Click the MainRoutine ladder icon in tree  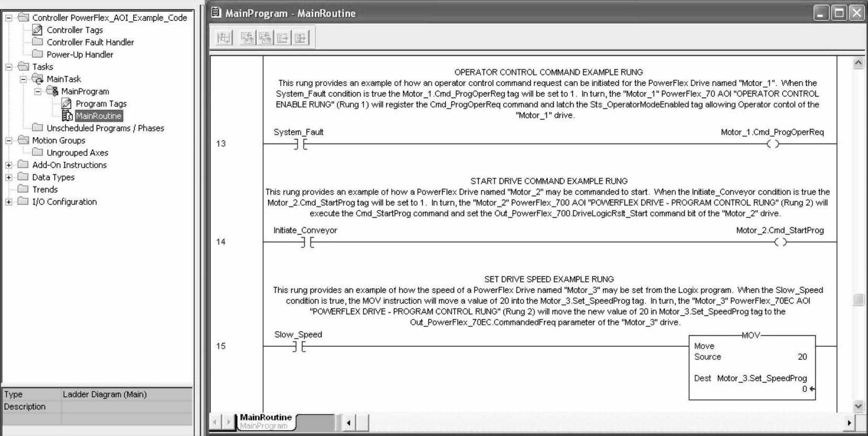(x=67, y=116)
